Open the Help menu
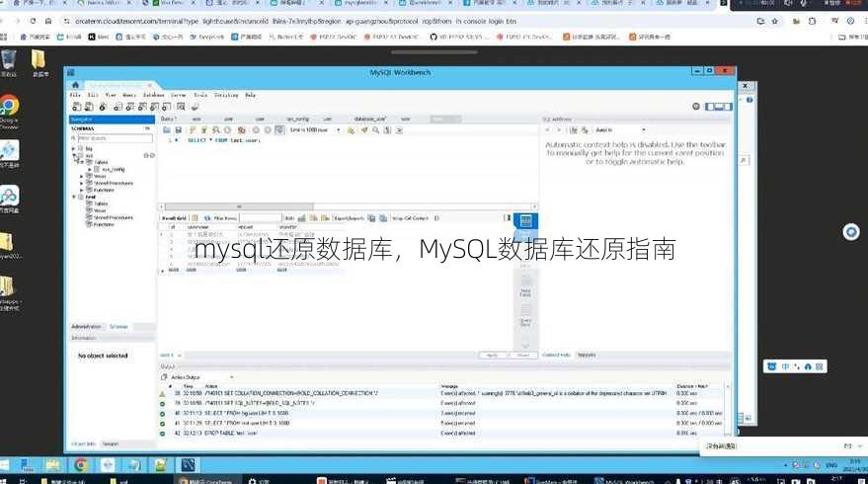This screenshot has height=484, width=868. 251,95
